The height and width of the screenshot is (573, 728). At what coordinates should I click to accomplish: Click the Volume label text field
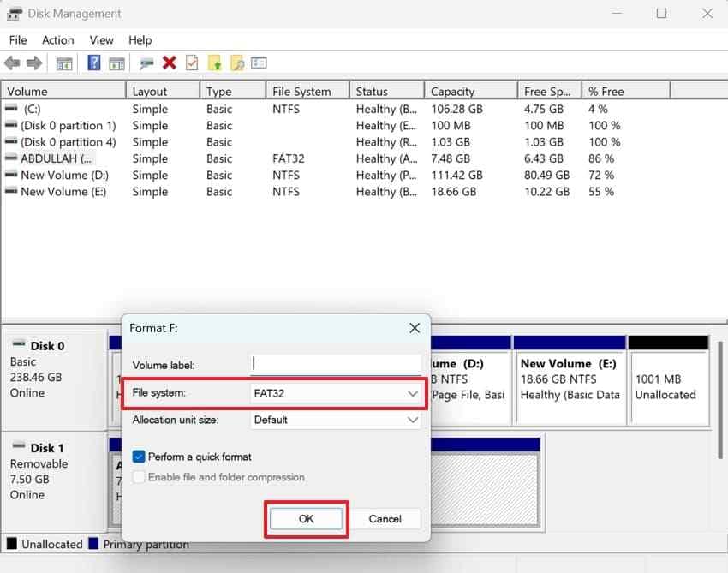coord(335,365)
